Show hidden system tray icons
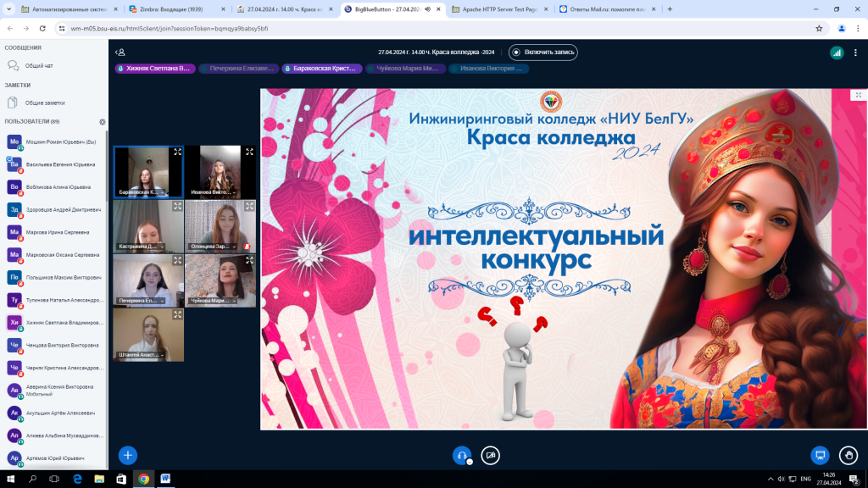Screen dimensions: 868x488 coord(770,479)
